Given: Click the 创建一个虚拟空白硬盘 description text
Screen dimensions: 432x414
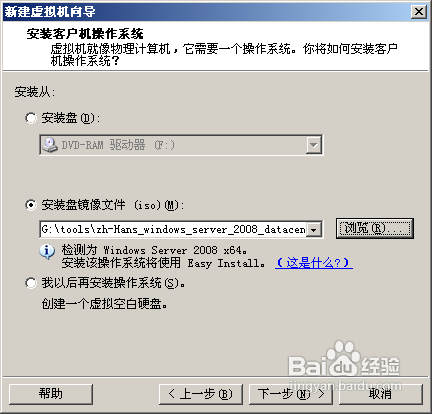Looking at the screenshot, I should pyautogui.click(x=104, y=304).
